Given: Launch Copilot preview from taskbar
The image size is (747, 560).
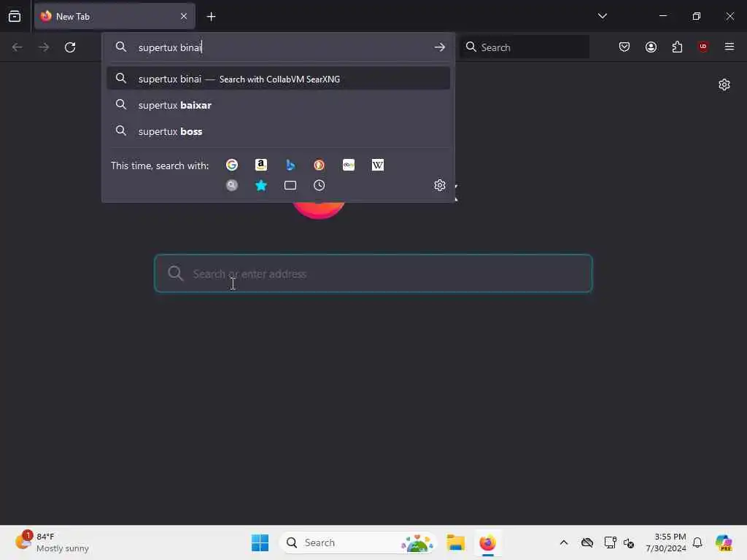Looking at the screenshot, I should click(724, 542).
